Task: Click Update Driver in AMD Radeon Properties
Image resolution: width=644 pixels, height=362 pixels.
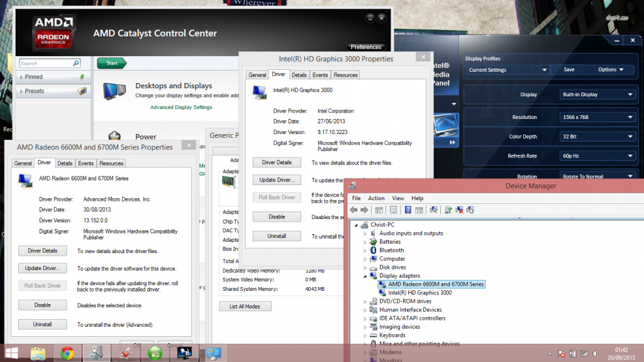Action: tap(43, 268)
